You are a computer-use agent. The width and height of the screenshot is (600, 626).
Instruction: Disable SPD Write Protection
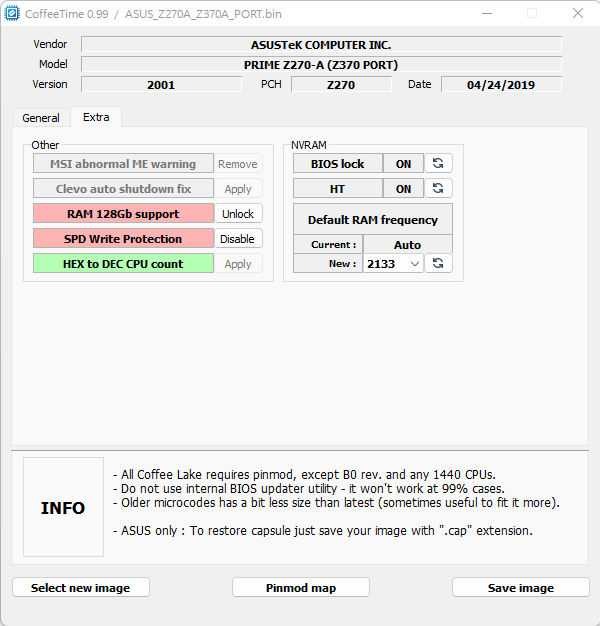point(238,238)
